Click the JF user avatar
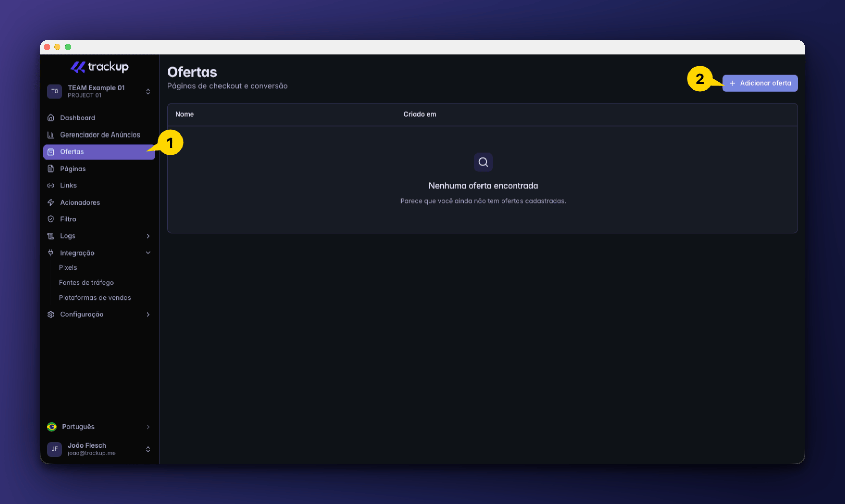Image resolution: width=845 pixels, height=504 pixels. (x=54, y=449)
